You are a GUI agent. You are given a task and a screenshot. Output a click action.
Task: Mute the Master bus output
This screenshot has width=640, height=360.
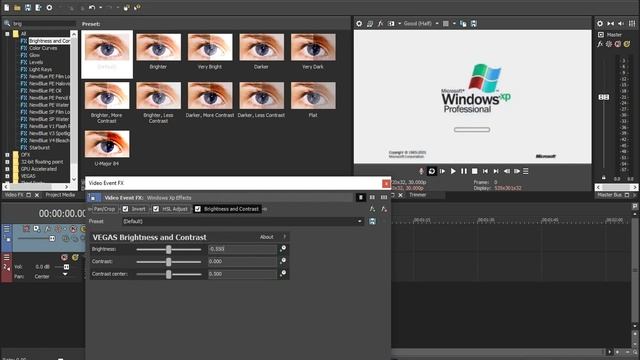(618, 44)
